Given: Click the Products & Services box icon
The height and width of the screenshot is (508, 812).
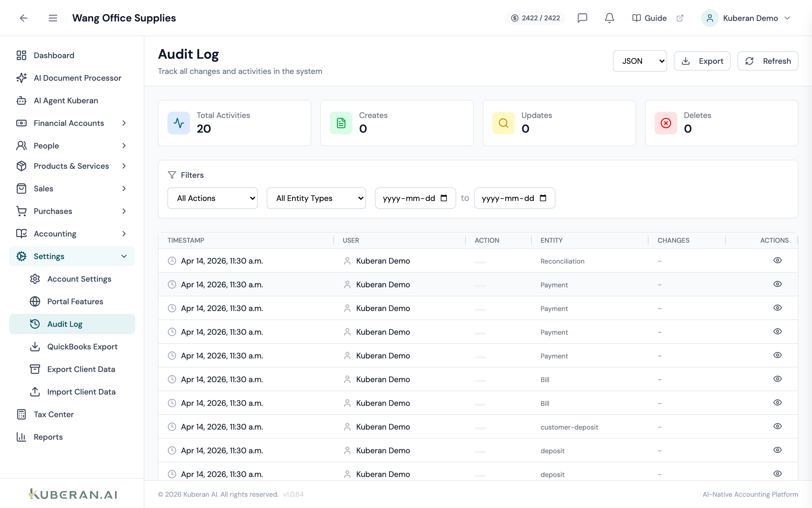Looking at the screenshot, I should click(21, 166).
